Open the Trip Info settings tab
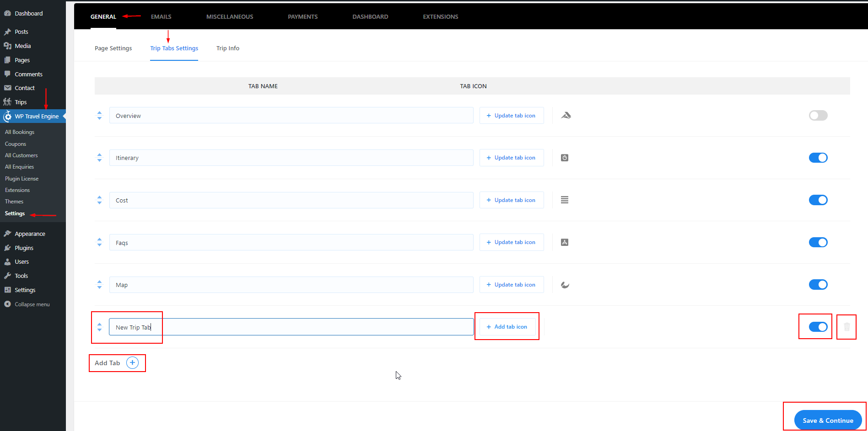The width and height of the screenshot is (868, 431). tap(227, 48)
